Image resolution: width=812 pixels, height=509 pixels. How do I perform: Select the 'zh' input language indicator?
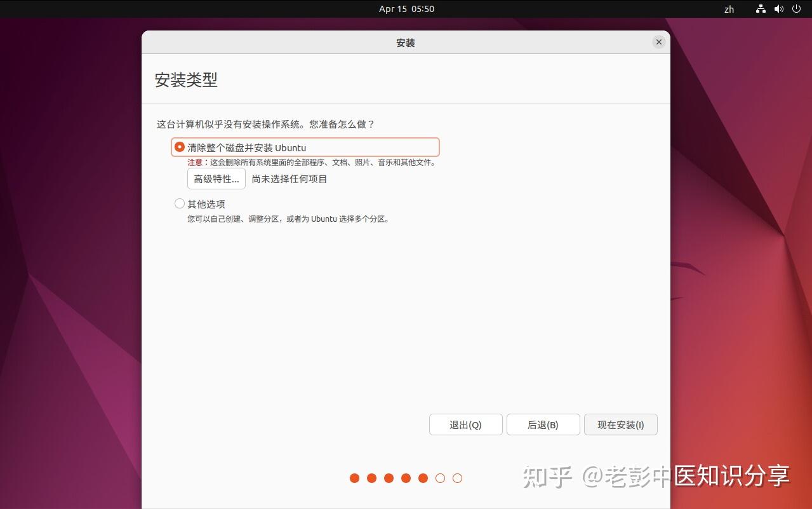click(728, 9)
